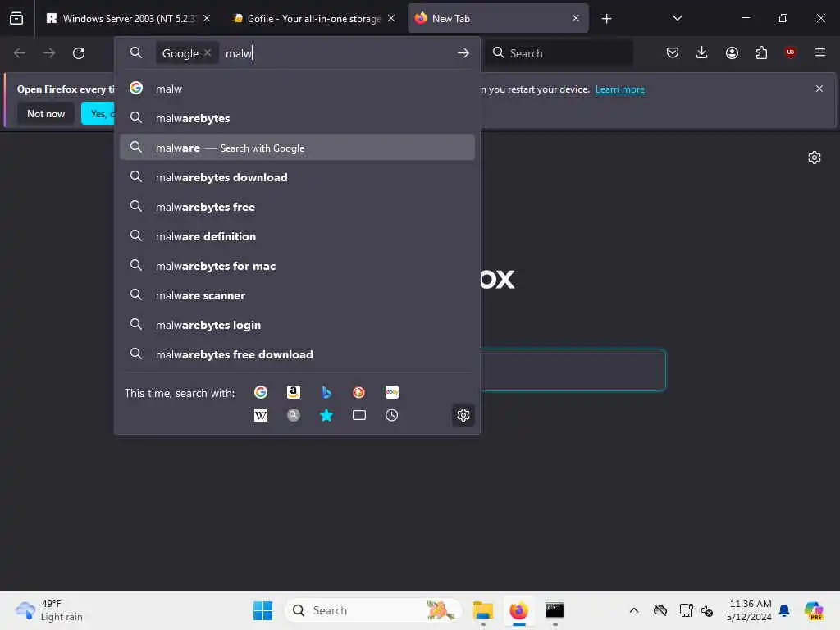Dismiss the Open Firefox notification bar
This screenshot has width=840, height=630.
pos(819,89)
